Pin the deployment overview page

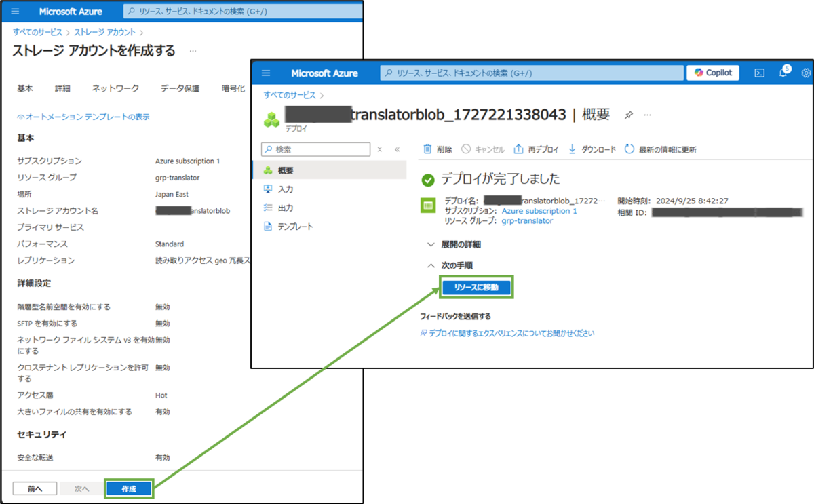pyautogui.click(x=629, y=115)
